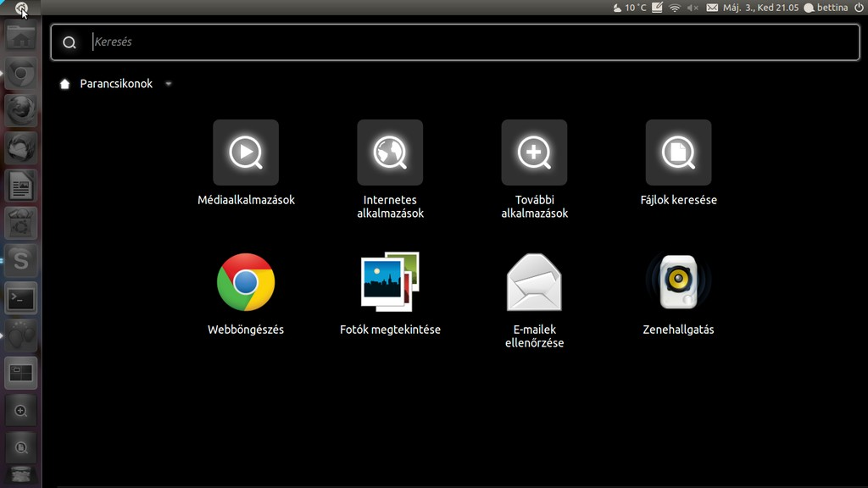This screenshot has height=488, width=868.
Task: Launch GIMP from the launcher
Action: coord(21,335)
